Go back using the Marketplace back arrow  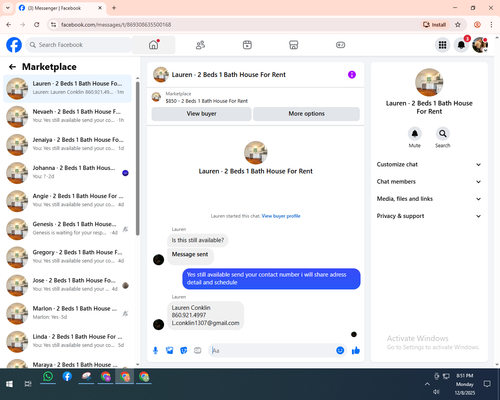point(12,67)
